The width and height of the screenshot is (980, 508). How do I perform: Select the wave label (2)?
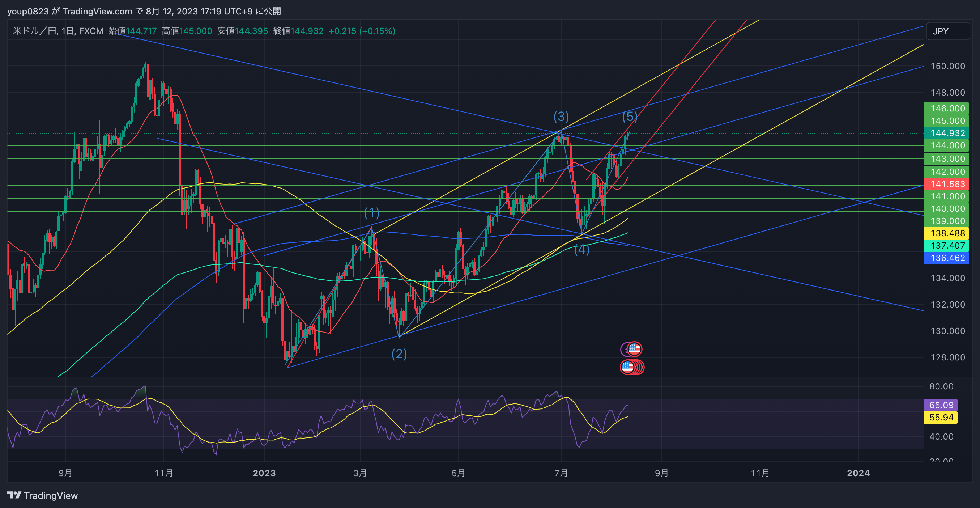(x=399, y=354)
